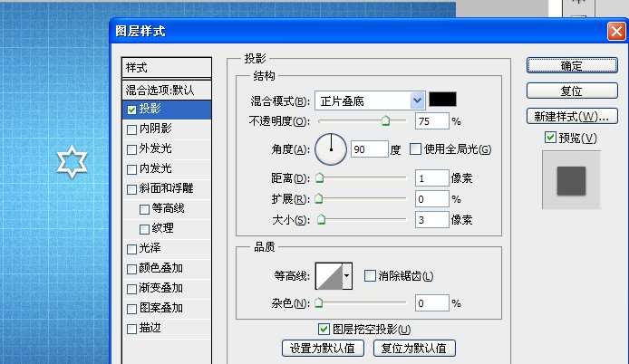
Task: Select 混合选项:默认 entry
Action: point(167,90)
